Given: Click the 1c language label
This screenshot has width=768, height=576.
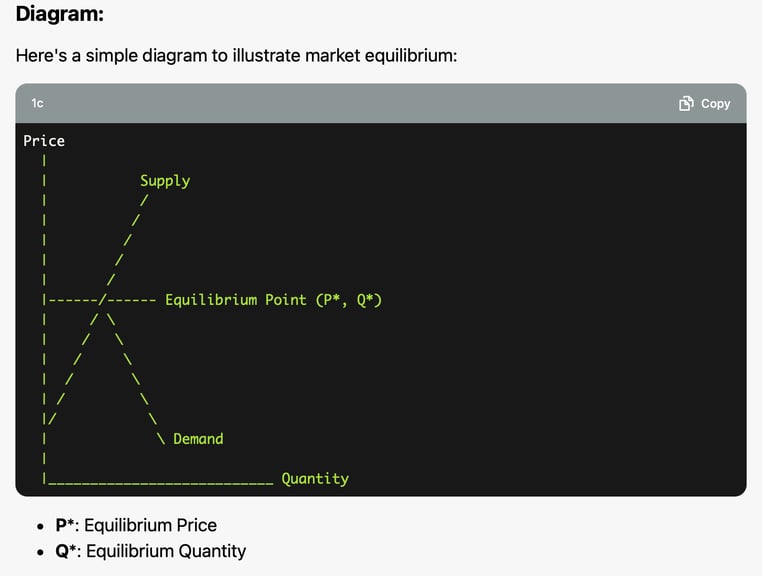Looking at the screenshot, I should [37, 103].
